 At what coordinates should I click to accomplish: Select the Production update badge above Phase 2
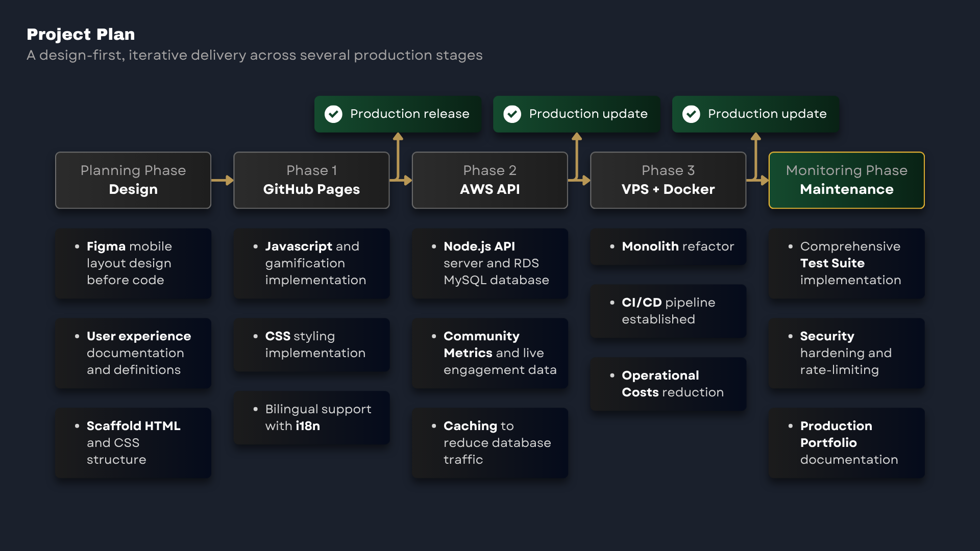coord(577,114)
